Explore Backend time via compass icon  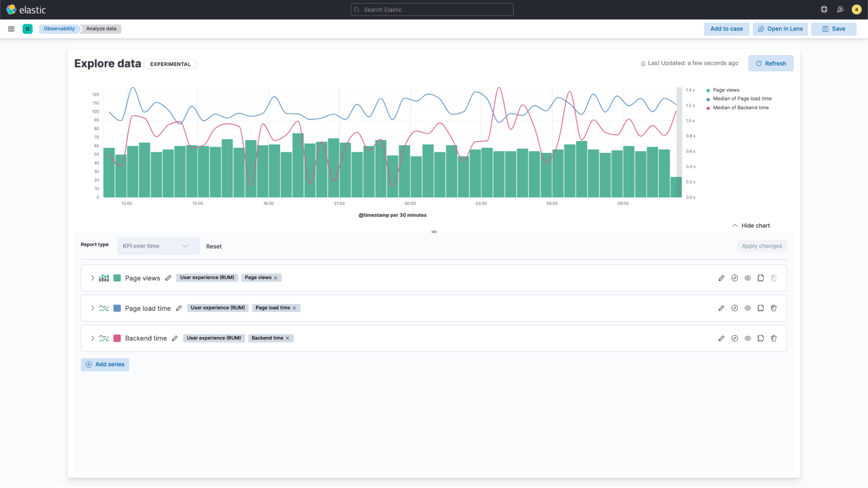[734, 338]
